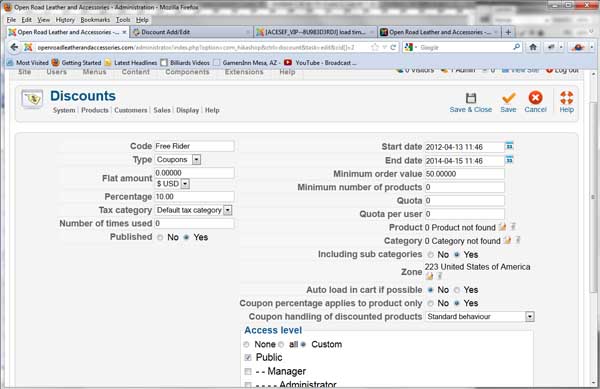
Task: Open the Type Coupons dropdown
Action: 178,160
